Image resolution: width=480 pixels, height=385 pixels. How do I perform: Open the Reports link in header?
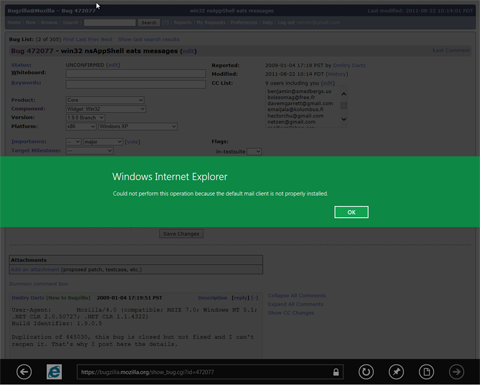pos(183,22)
